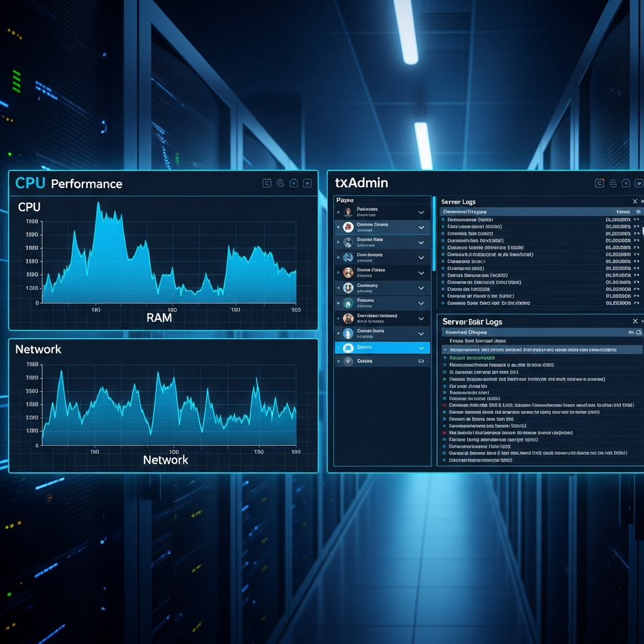Image resolution: width=644 pixels, height=644 pixels.
Task: Expand the fifth player row chevron
Action: click(x=421, y=273)
